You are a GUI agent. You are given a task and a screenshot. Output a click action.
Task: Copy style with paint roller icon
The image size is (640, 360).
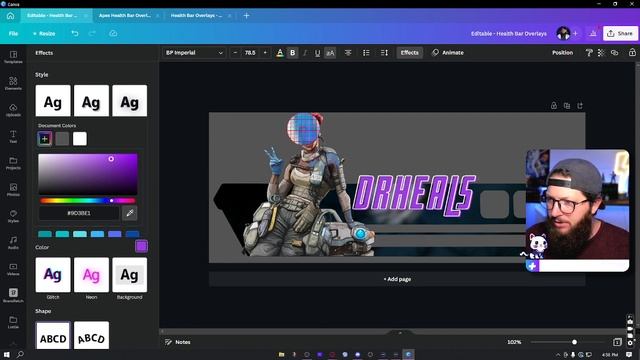589,53
